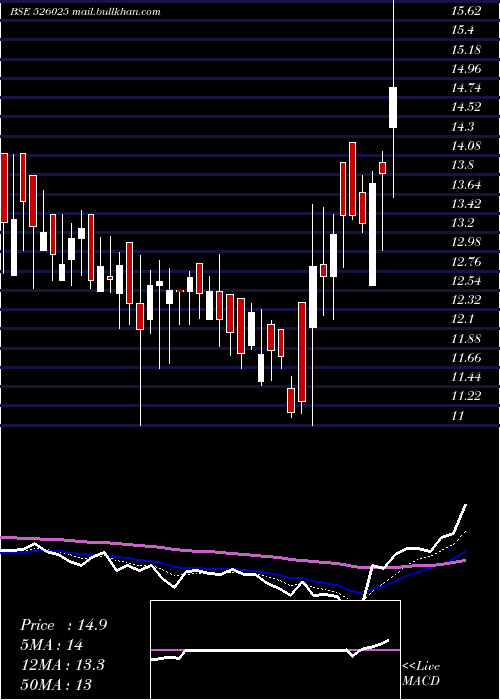Click the latest tall white candlestick body

point(393,107)
